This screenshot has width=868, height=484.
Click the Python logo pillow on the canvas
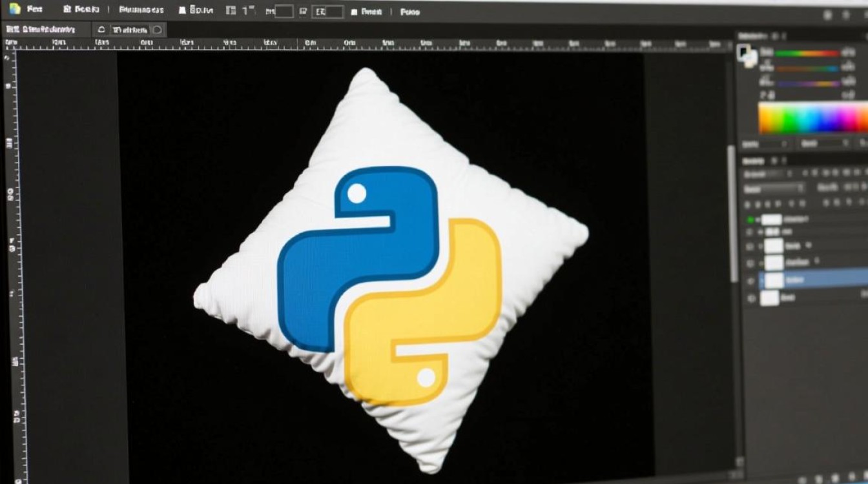point(390,270)
